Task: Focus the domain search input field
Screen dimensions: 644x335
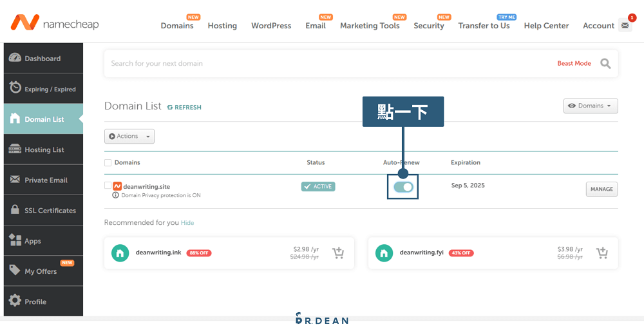Action: [322, 63]
